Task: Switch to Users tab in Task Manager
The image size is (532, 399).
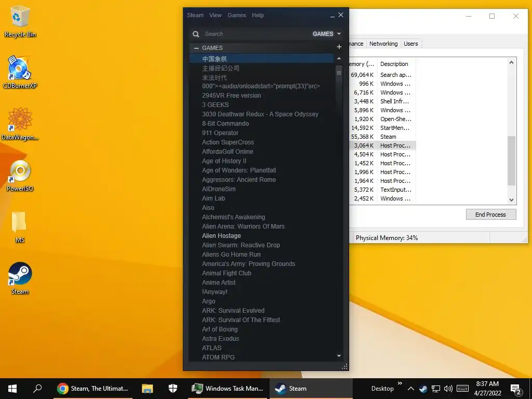Action: click(x=410, y=44)
